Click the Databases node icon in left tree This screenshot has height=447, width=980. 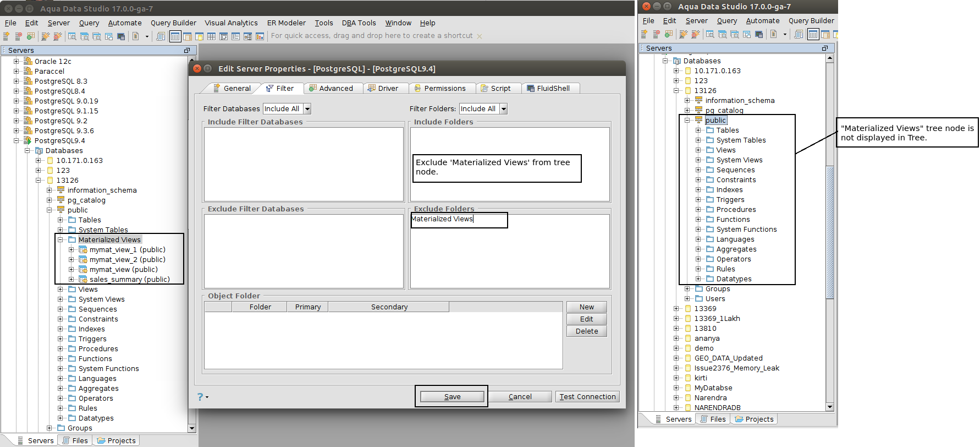click(39, 150)
